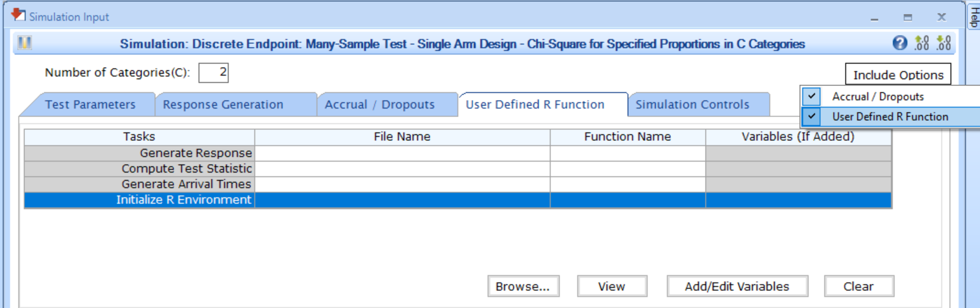This screenshot has width=980, height=308.
Task: Select the Generate Response task row
Action: click(140, 153)
